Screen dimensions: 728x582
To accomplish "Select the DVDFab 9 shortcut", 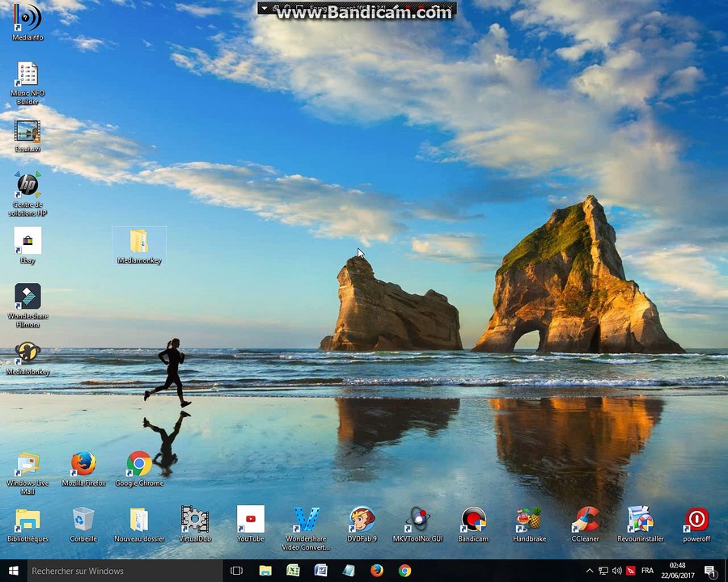I will (362, 525).
